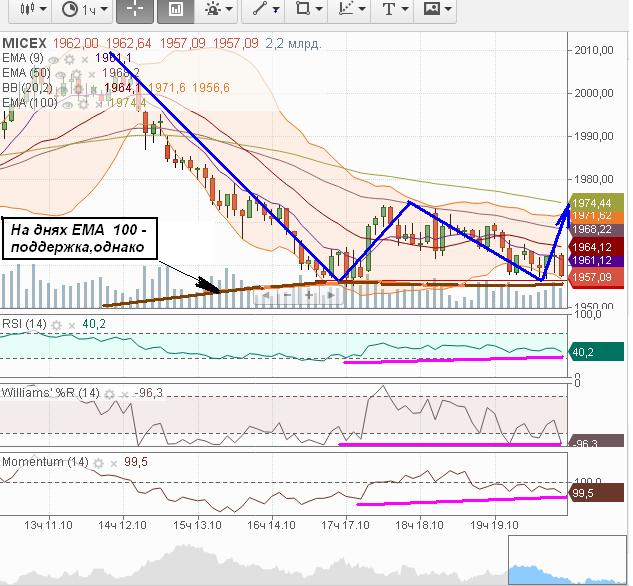Remove the RSI (14) indicator
The height and width of the screenshot is (586, 633).
72,325
